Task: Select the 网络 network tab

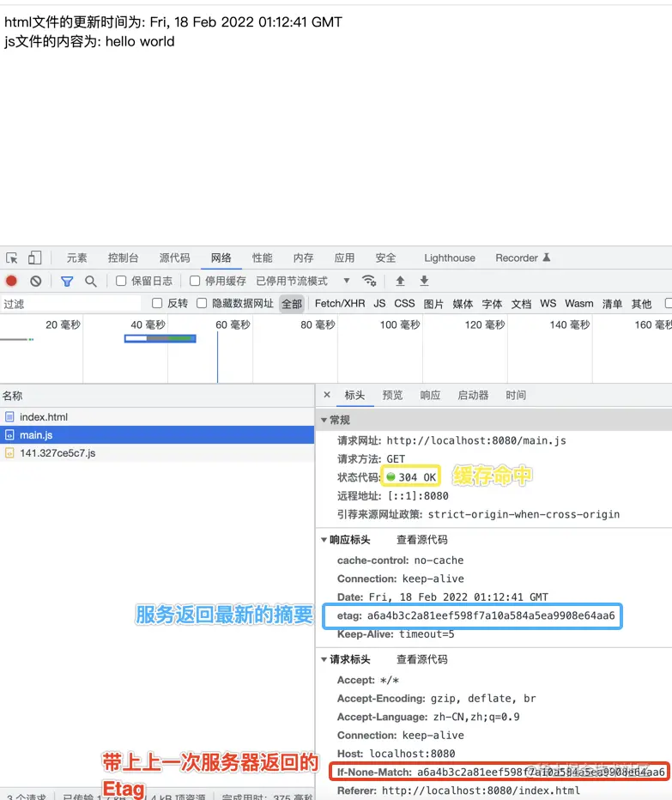Action: pyautogui.click(x=221, y=258)
